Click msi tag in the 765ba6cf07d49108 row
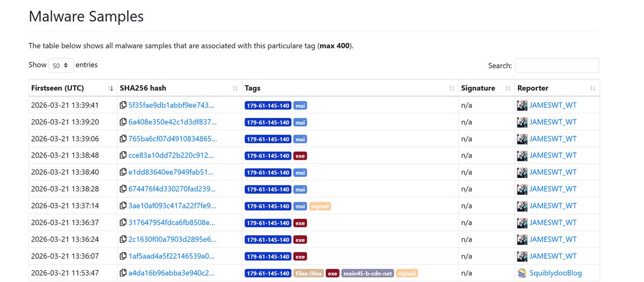 (300, 139)
